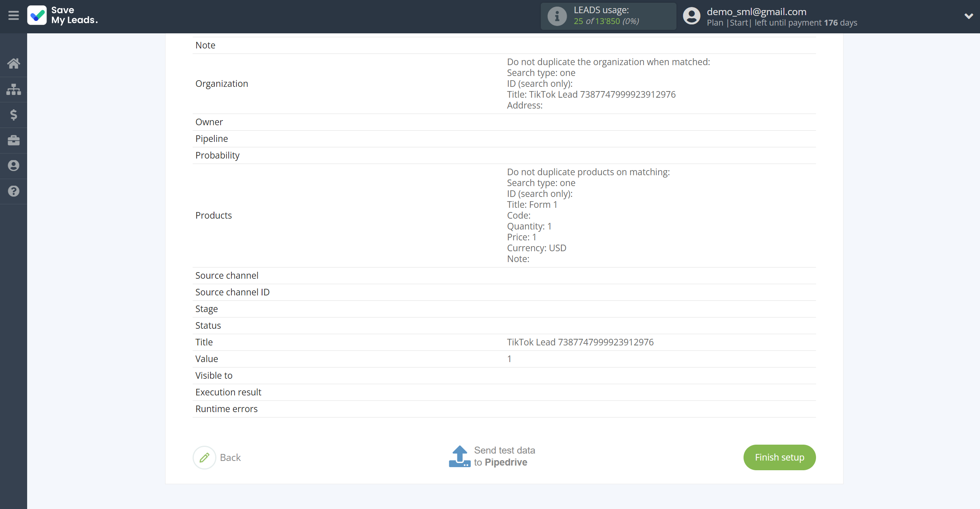The width and height of the screenshot is (980, 509).
Task: Click the Save My Leads logo
Action: 62,16
